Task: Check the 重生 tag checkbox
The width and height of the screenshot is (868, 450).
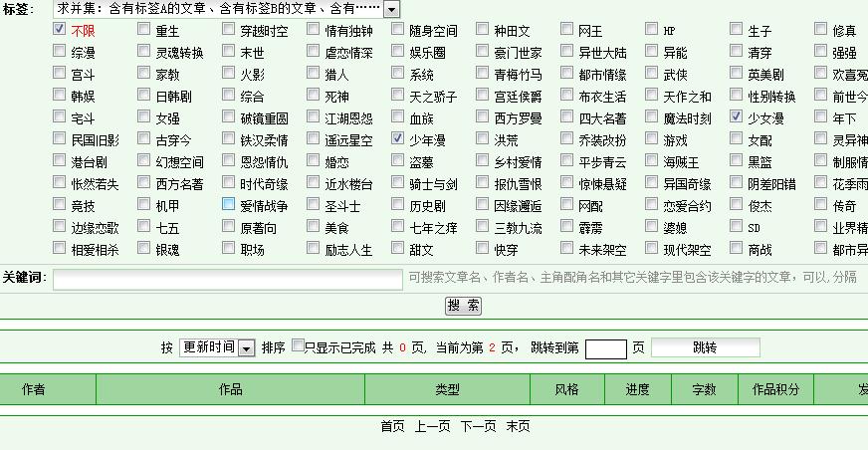Action: (144, 30)
